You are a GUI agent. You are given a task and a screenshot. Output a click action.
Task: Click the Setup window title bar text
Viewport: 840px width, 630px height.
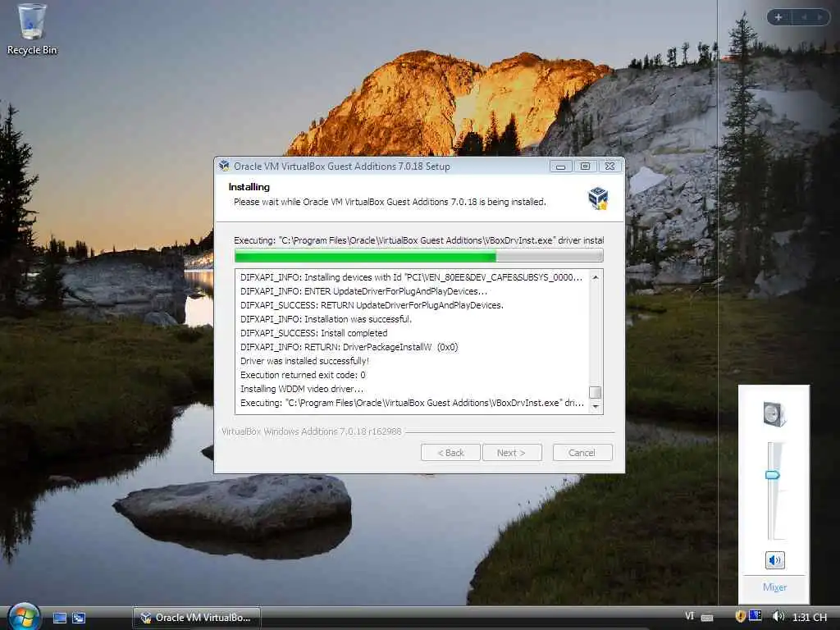(x=342, y=166)
